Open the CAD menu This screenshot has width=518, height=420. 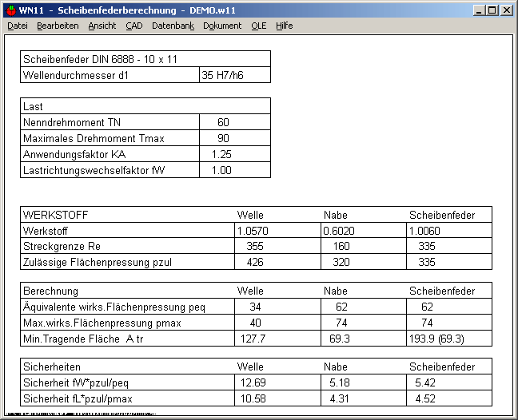[134, 26]
